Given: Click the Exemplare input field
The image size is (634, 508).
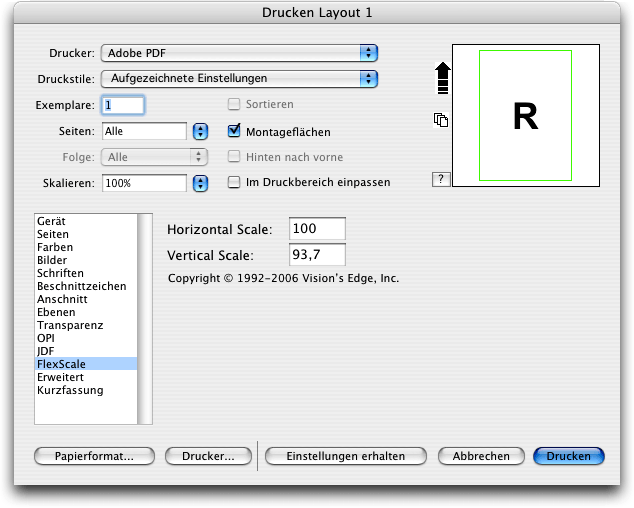Looking at the screenshot, I should [x=123, y=105].
